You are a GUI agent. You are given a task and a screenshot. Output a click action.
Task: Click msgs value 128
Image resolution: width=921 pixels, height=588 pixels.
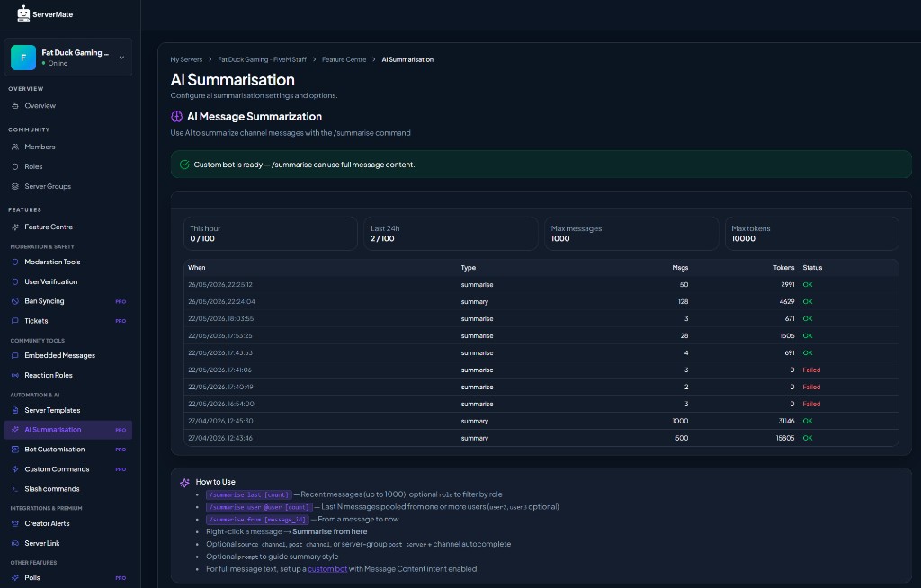pos(684,302)
